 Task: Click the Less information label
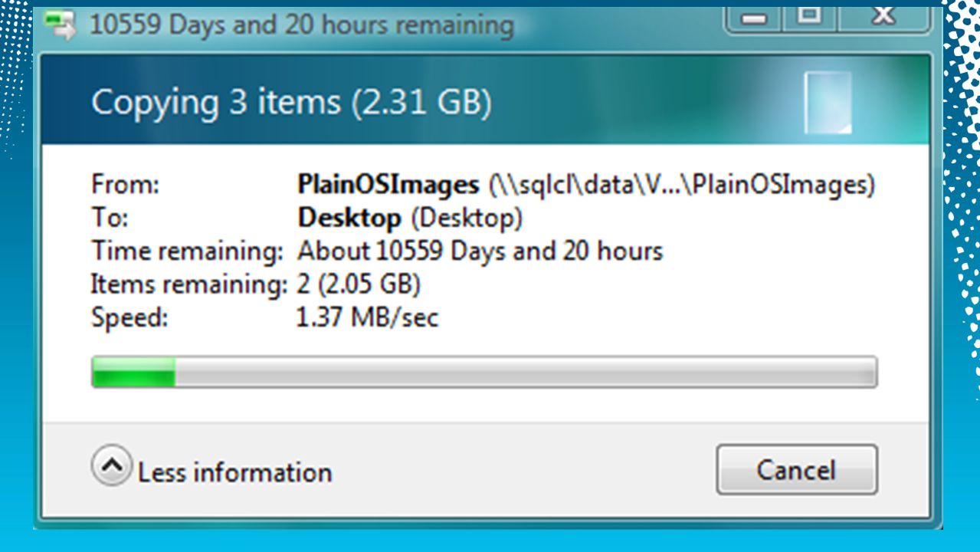pos(234,472)
